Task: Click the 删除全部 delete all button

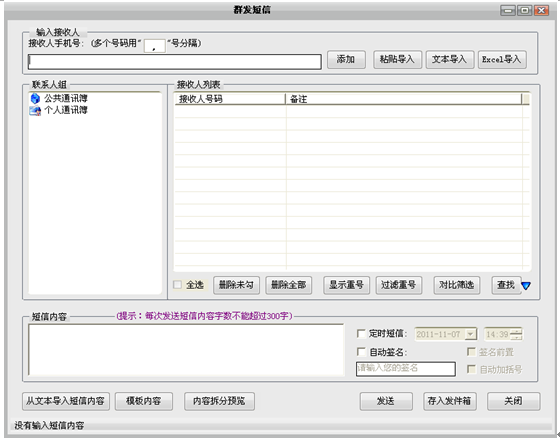Action: click(x=289, y=285)
